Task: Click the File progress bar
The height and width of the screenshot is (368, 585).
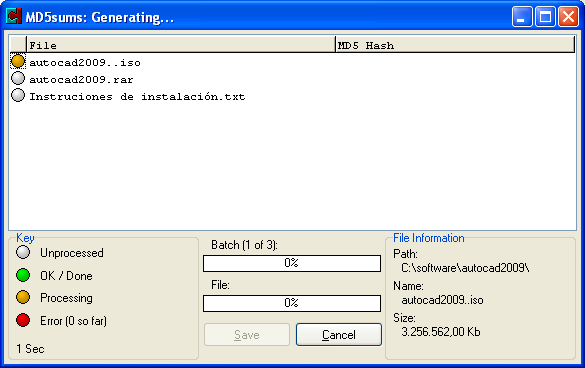Action: (x=292, y=303)
